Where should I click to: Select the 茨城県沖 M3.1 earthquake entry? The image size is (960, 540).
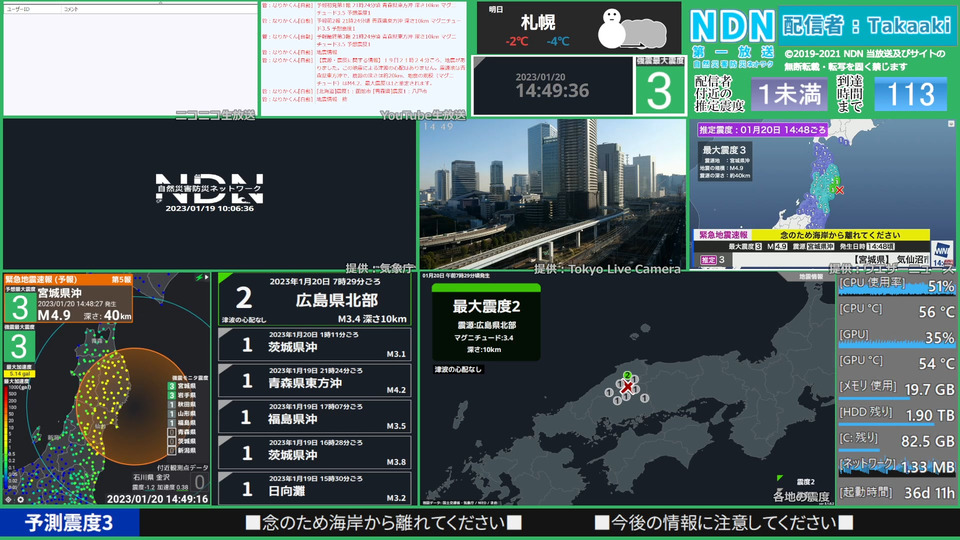pos(315,345)
